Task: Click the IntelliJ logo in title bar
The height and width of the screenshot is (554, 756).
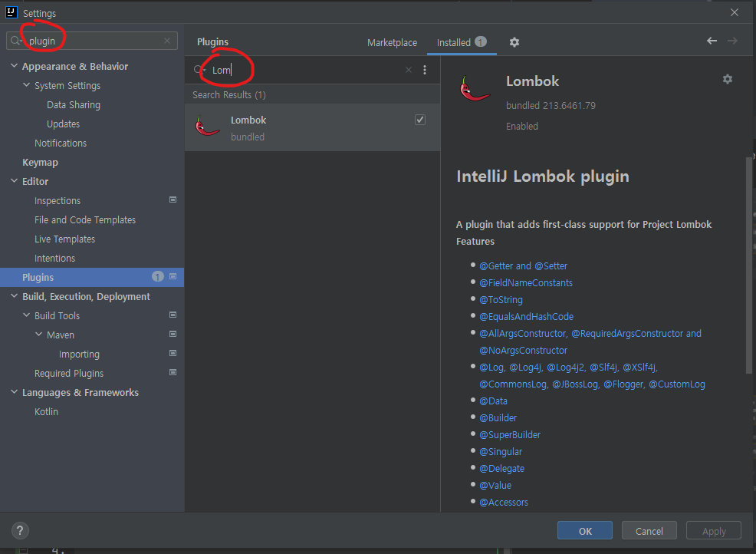Action: click(x=11, y=12)
